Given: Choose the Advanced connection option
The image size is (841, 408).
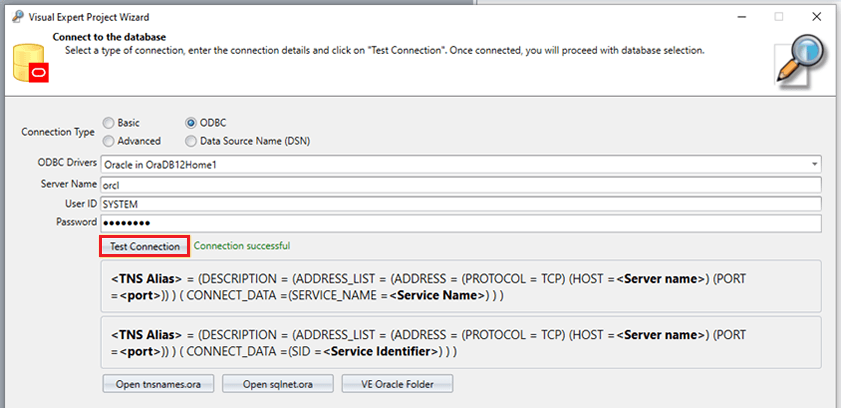Looking at the screenshot, I should (108, 141).
